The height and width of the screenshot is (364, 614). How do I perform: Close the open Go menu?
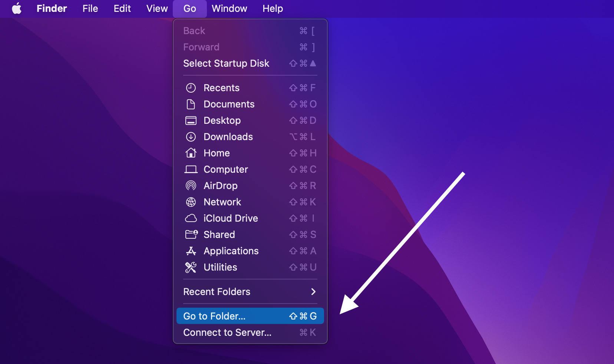(x=189, y=8)
